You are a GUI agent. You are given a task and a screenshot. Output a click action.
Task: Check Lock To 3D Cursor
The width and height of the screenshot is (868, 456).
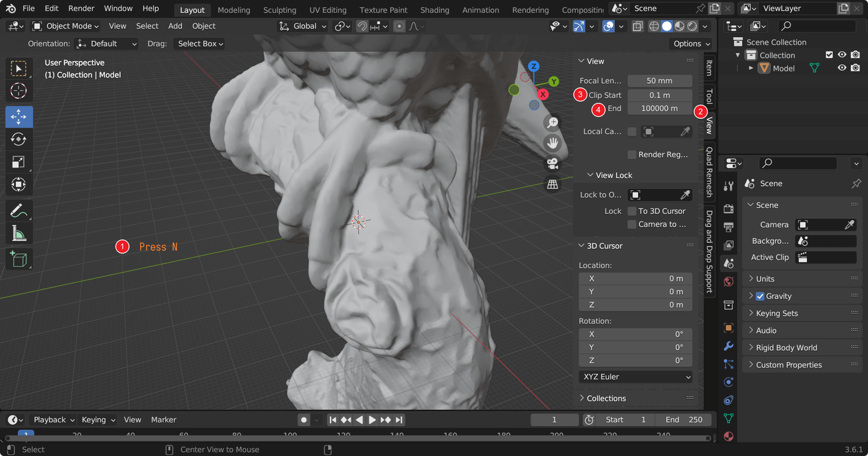[x=632, y=211]
